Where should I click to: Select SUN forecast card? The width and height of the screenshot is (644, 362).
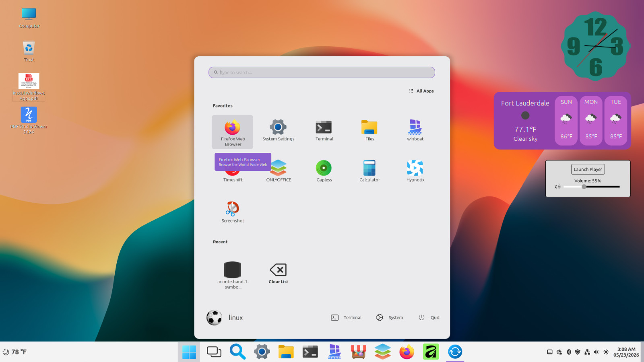tap(566, 120)
